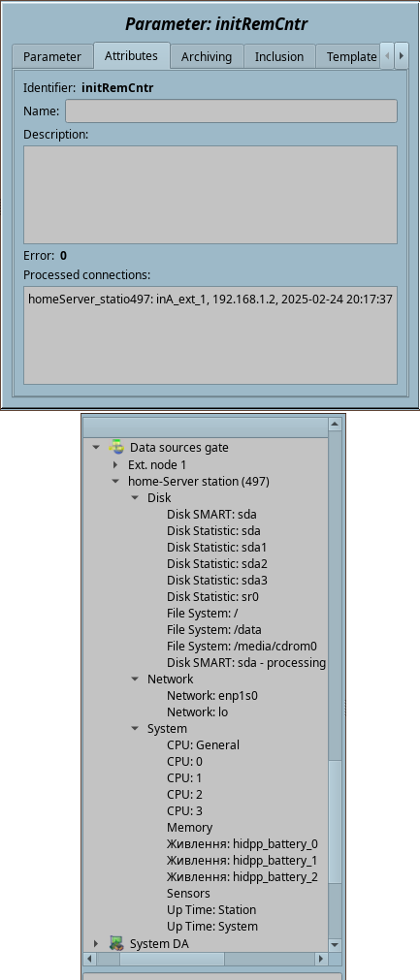Image resolution: width=420 pixels, height=980 pixels.
Task: Collapse the Disk tree branch
Action: (135, 497)
